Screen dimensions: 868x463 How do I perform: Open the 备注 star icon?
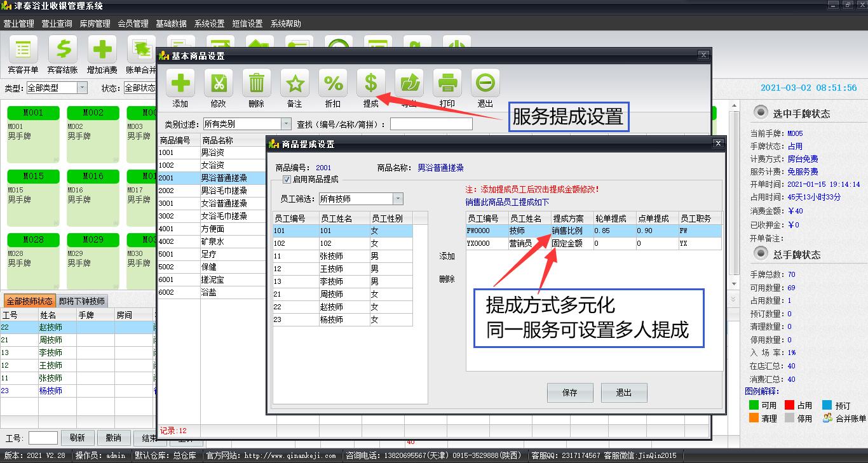click(295, 84)
